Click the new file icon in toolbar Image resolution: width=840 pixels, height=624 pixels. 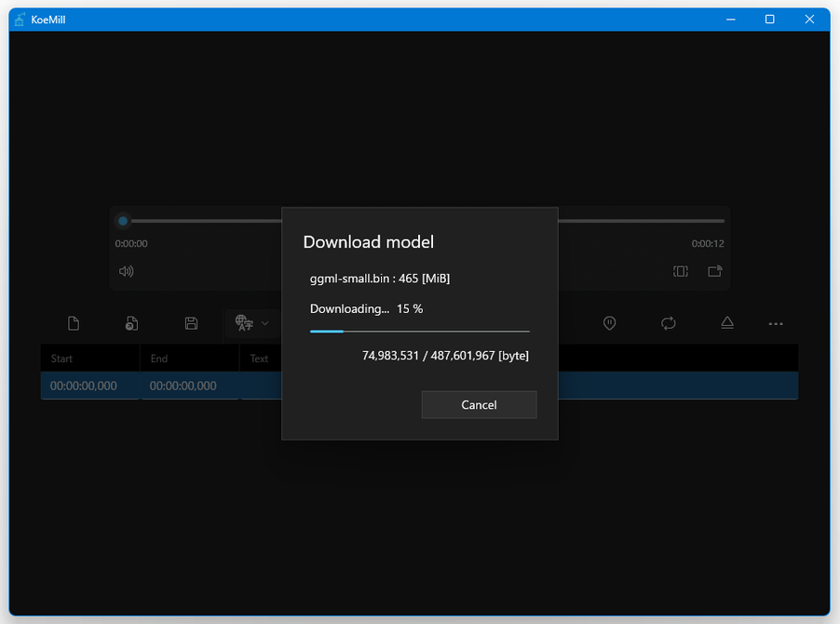[x=74, y=323]
